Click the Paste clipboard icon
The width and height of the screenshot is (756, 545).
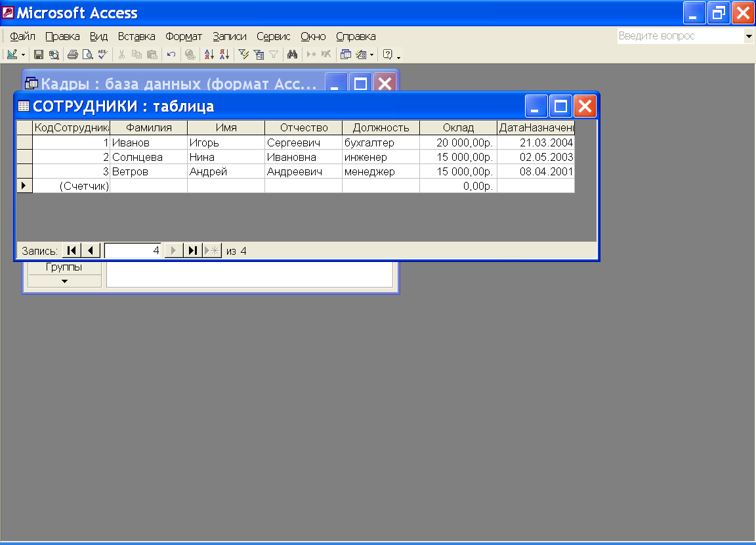click(152, 54)
